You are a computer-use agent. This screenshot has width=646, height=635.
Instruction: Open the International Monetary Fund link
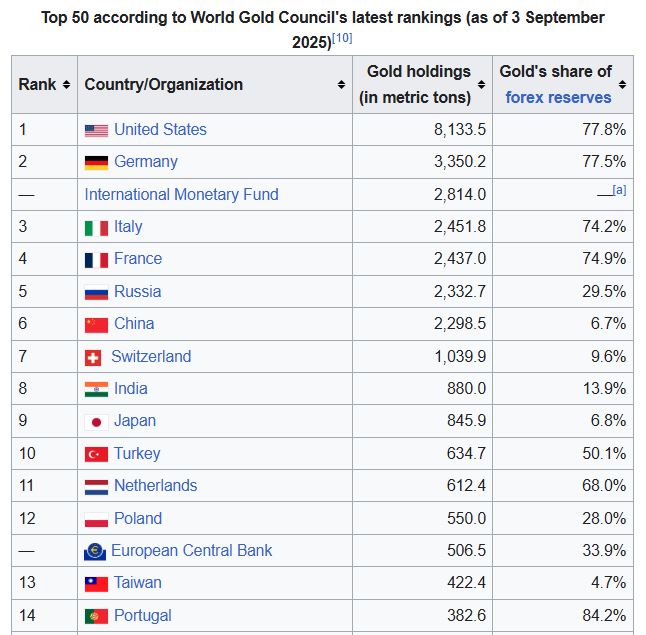tap(182, 194)
